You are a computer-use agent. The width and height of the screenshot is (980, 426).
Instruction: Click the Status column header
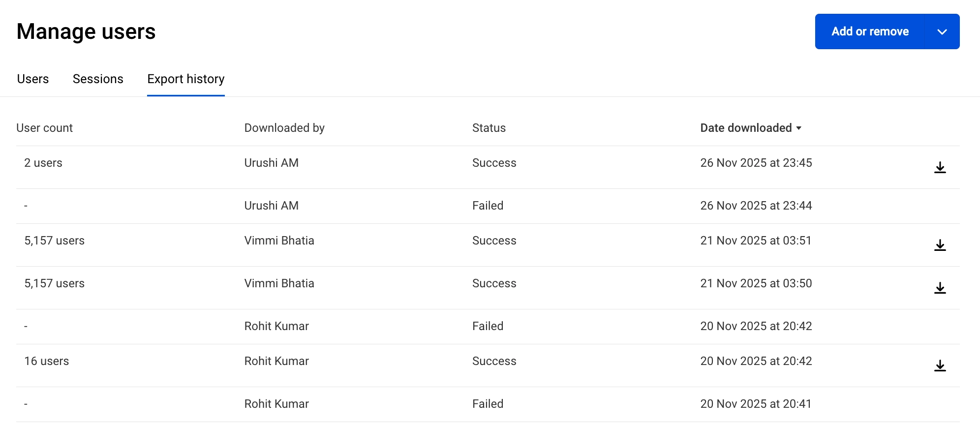pos(489,128)
